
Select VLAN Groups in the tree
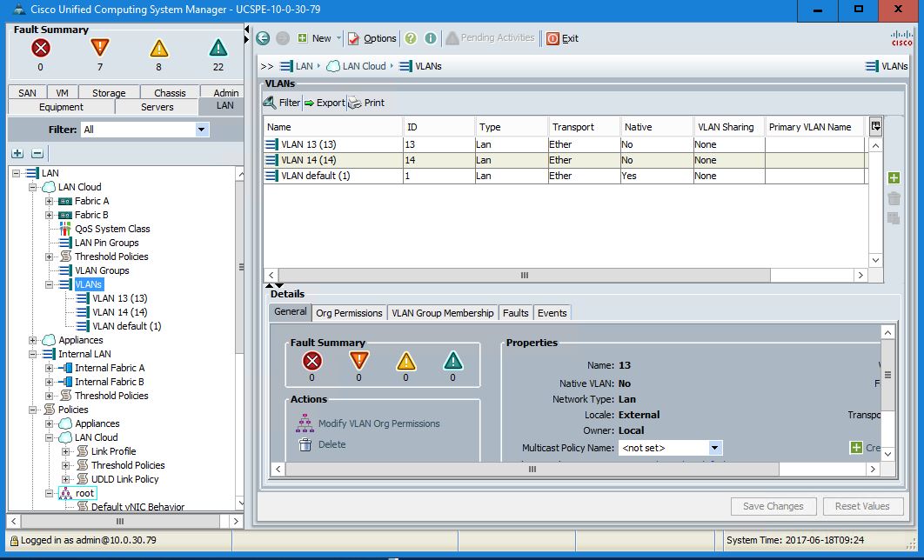[x=102, y=271]
